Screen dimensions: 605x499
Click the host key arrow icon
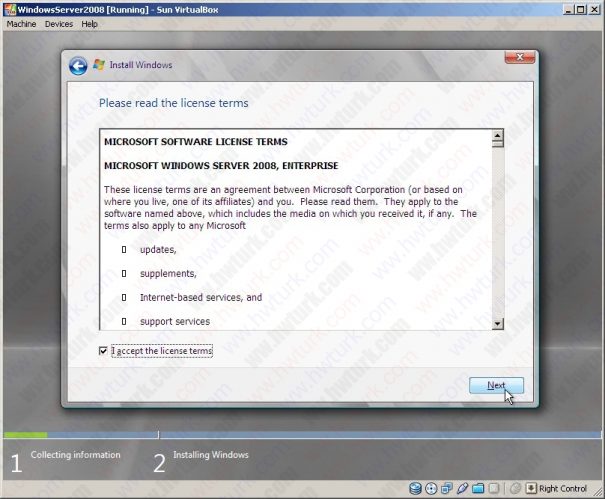tap(531, 489)
